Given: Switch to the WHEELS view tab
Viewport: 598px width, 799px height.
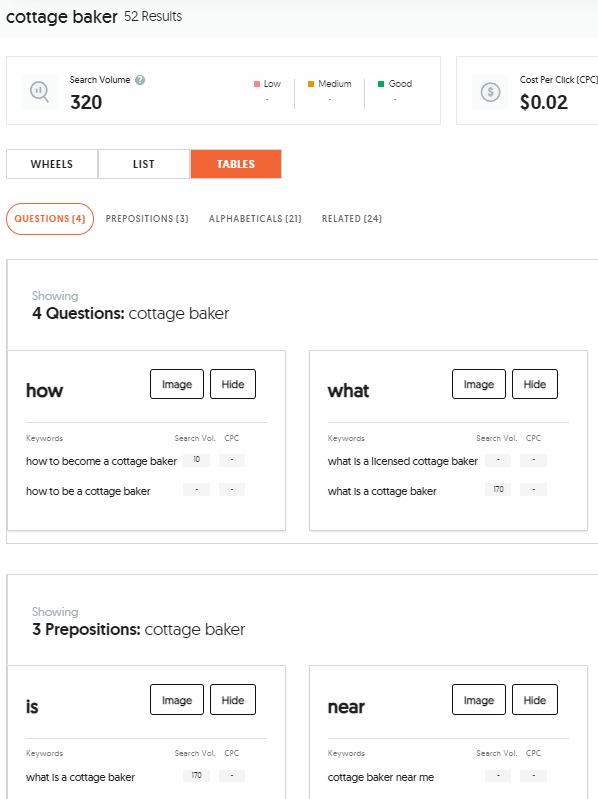Looking at the screenshot, I should (51, 164).
